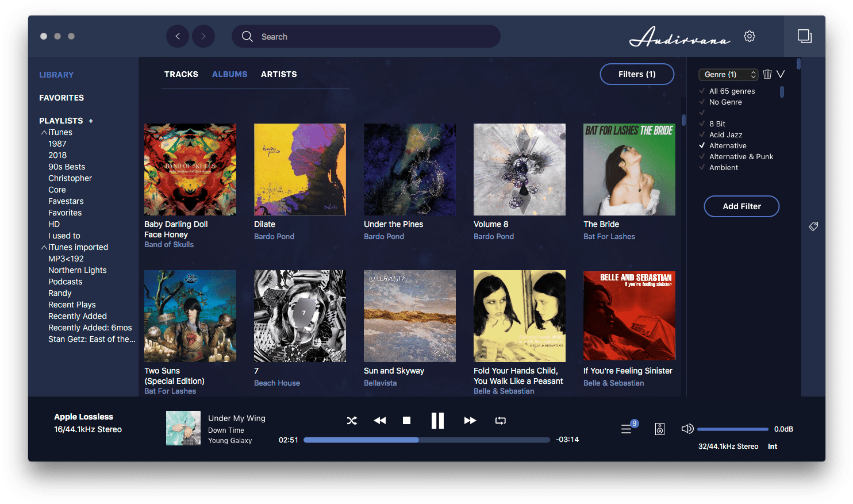853x504 pixels.
Task: Delete the Genre filter with trash icon
Action: point(767,74)
